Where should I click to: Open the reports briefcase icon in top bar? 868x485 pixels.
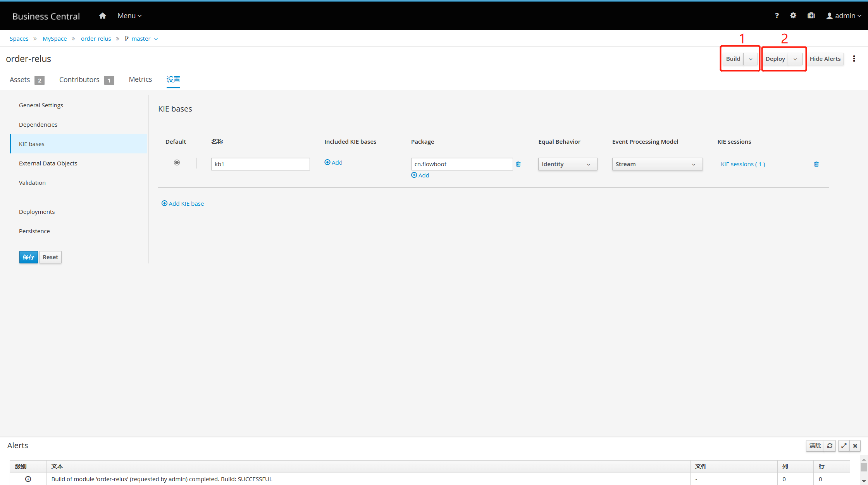click(x=811, y=15)
